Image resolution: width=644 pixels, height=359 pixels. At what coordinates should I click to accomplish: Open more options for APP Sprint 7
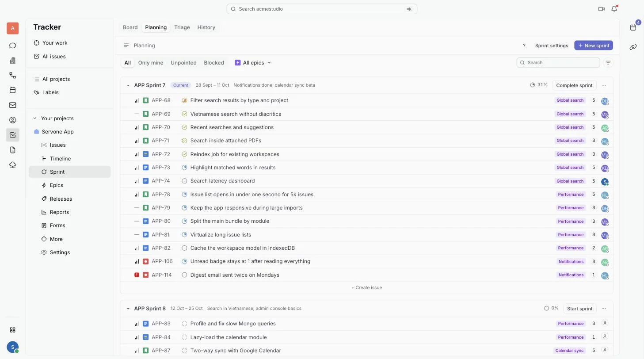(604, 85)
